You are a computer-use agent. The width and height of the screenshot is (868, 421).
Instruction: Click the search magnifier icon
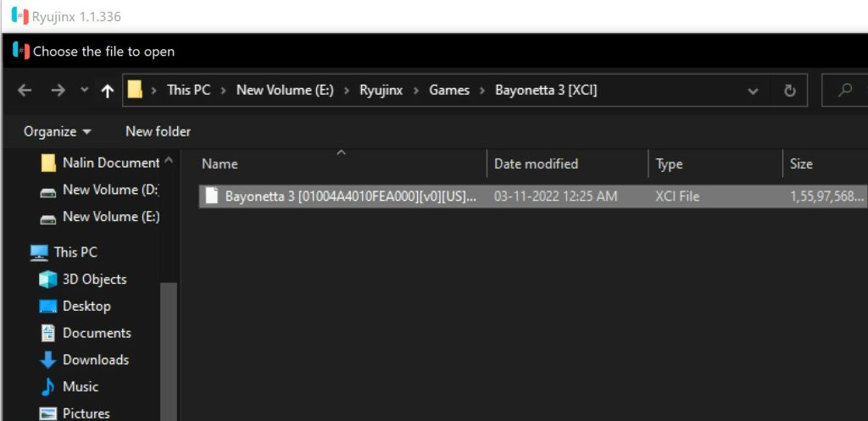[x=845, y=91]
